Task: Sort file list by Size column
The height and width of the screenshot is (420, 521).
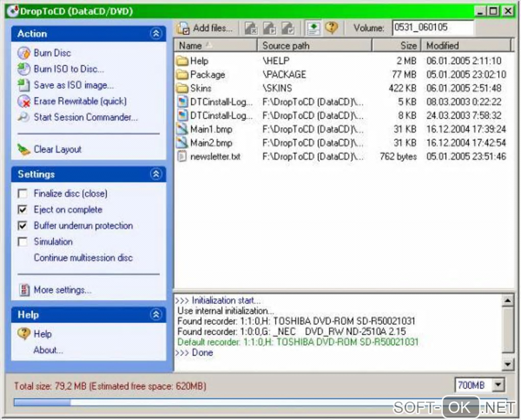Action: point(396,45)
